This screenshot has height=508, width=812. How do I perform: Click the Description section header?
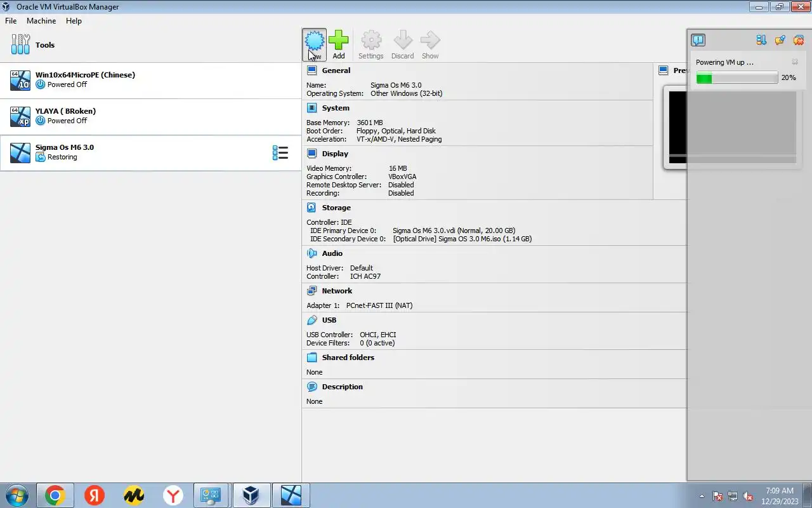click(x=343, y=387)
